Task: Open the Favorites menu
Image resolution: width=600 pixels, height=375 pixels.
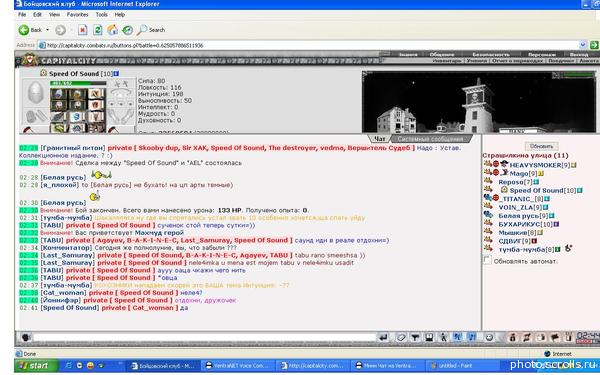Action: pyautogui.click(x=77, y=15)
